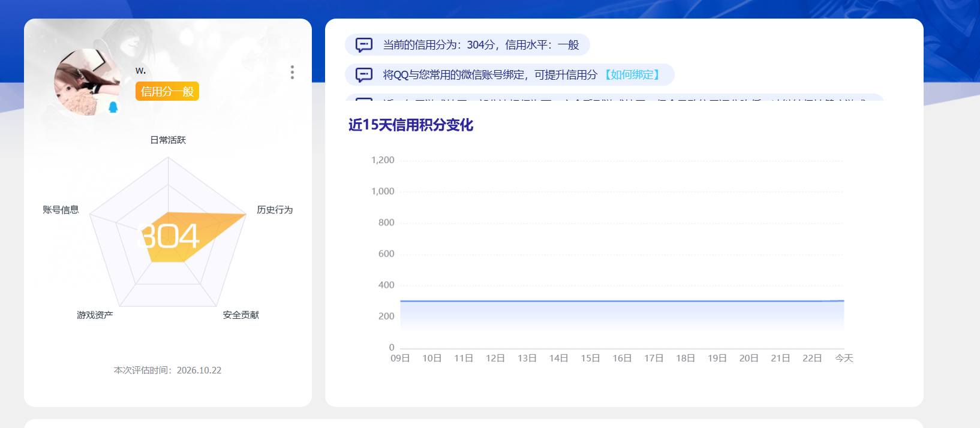Viewport: 980px width, 428px height.
Task: Click the 17日 date on the chart axis
Action: pyautogui.click(x=654, y=358)
